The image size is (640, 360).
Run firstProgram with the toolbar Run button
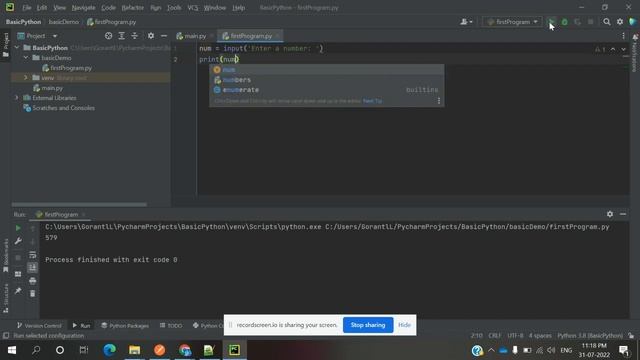click(x=551, y=22)
